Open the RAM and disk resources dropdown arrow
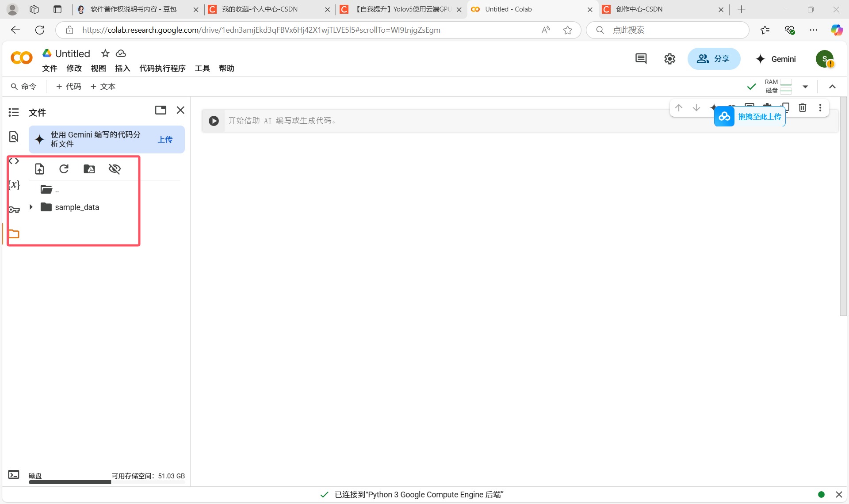849x504 pixels. [x=805, y=87]
